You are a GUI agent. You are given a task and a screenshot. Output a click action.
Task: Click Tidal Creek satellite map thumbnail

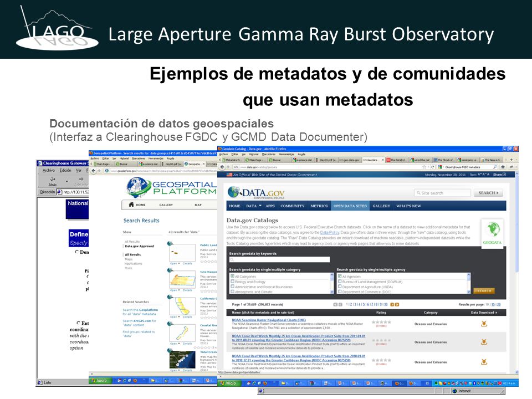tap(182, 359)
